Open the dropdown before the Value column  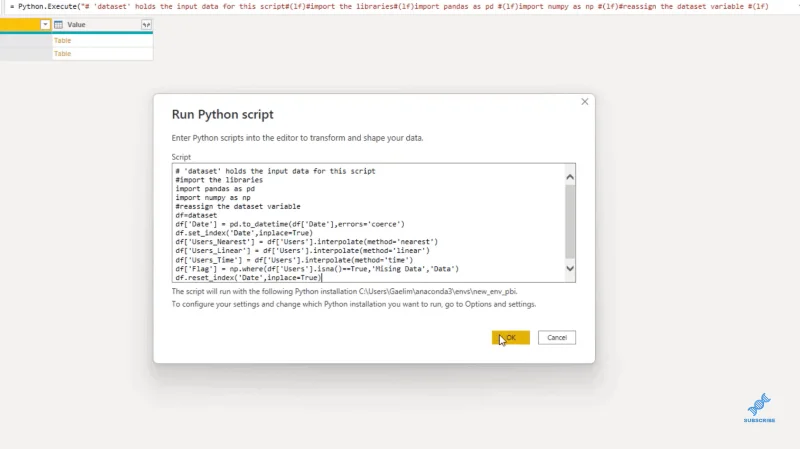(45, 24)
